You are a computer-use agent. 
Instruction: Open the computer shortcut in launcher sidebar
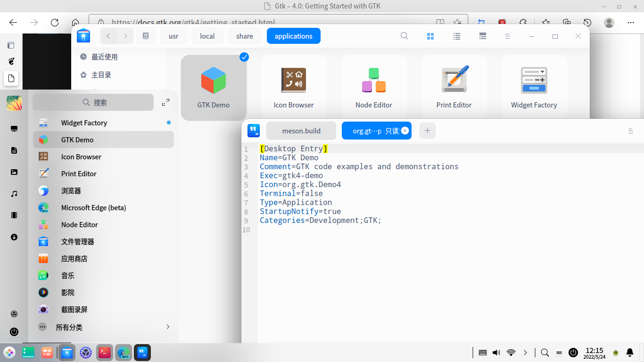(14, 129)
